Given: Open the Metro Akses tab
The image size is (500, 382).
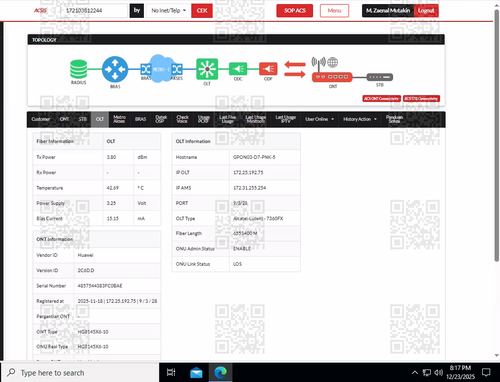Looking at the screenshot, I should click(119, 119).
